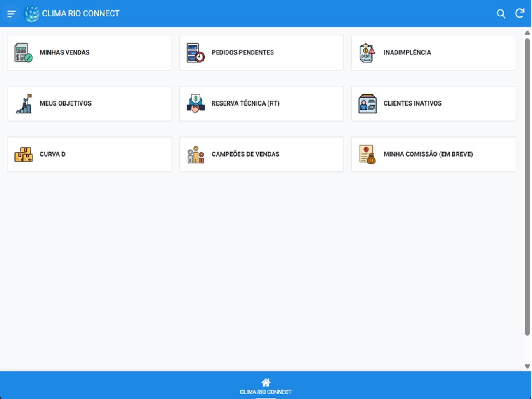
Task: Click the bottom CLIMA RIO CONNECT tab label
Action: point(266,392)
